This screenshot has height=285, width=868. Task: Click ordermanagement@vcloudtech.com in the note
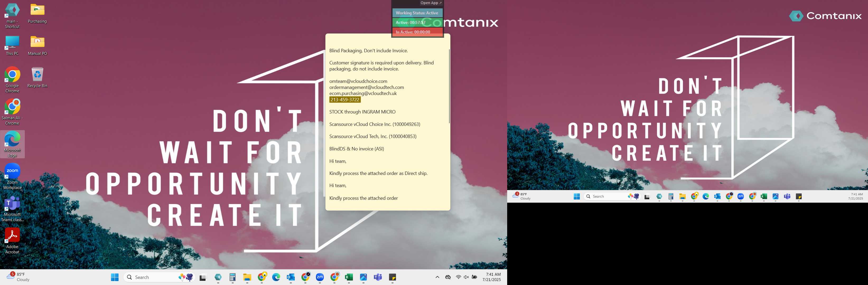pos(367,87)
